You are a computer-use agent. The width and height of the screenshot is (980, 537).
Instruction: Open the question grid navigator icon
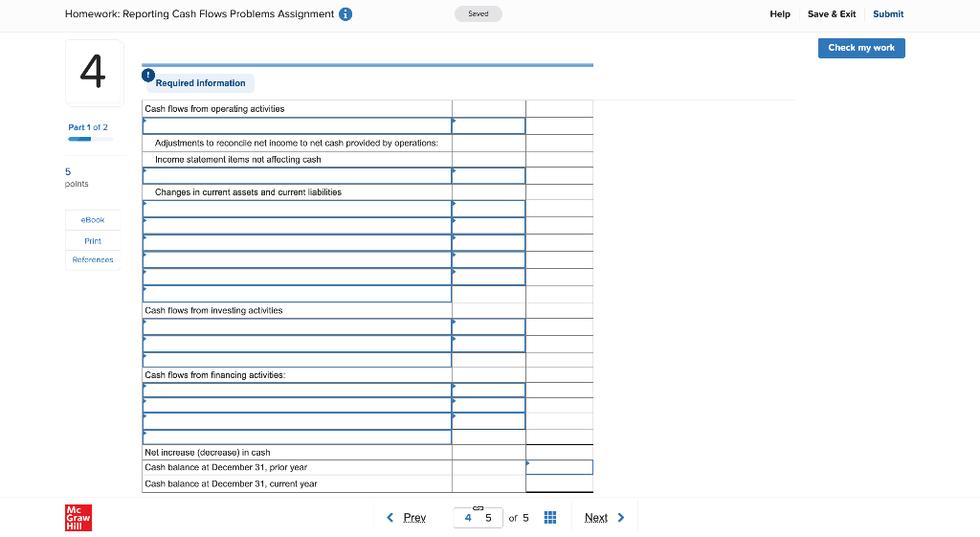(x=550, y=518)
